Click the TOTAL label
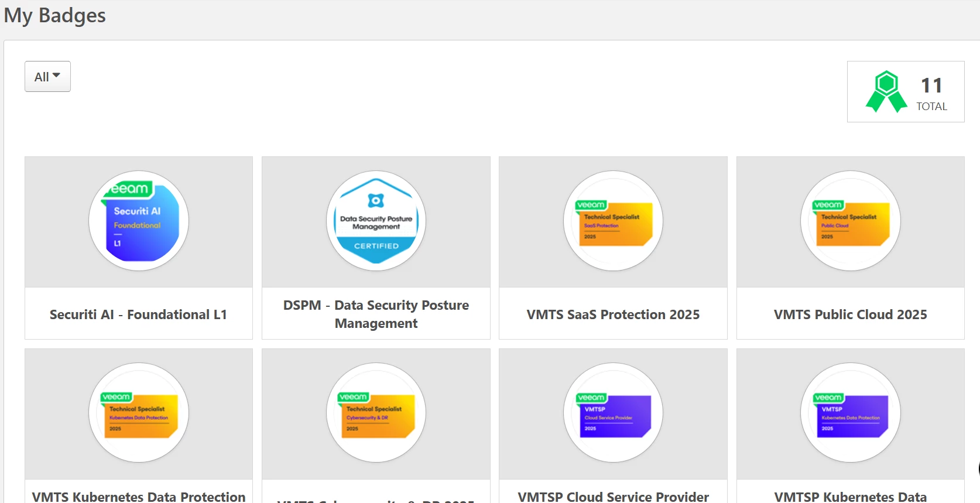 click(931, 107)
